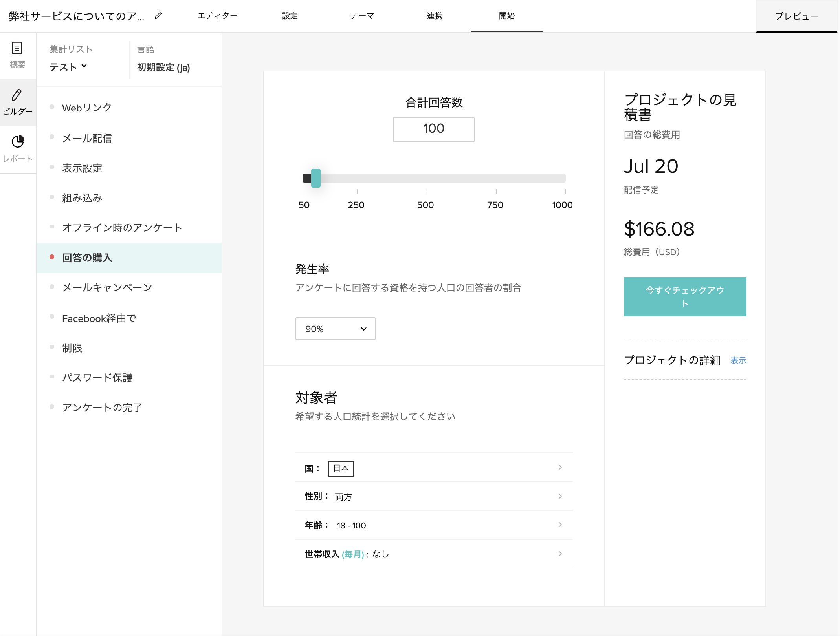Click the red status dot beside 回答の購入

click(x=51, y=257)
